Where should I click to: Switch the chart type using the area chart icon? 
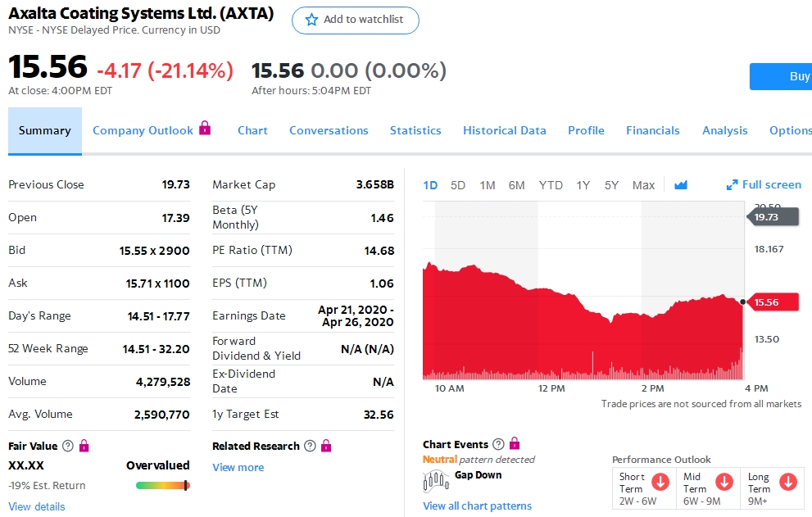[x=680, y=185]
